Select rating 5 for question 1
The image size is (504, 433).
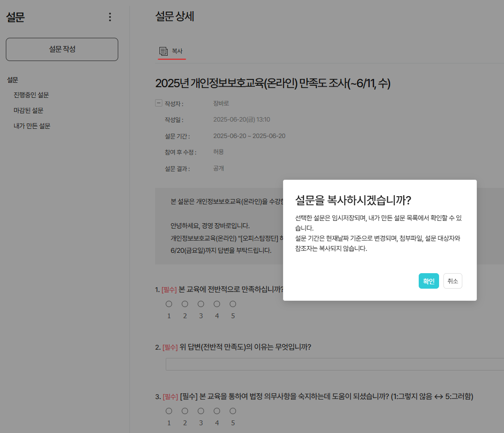(233, 304)
